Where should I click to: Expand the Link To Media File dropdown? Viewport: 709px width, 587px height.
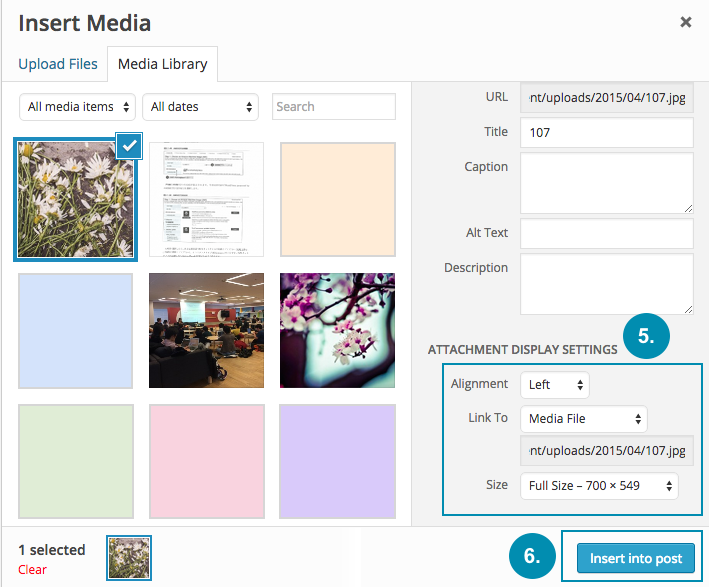pyautogui.click(x=583, y=418)
